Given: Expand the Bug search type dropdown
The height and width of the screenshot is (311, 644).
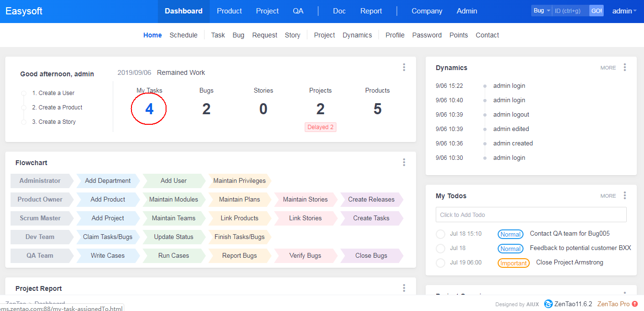Looking at the screenshot, I should [x=541, y=11].
